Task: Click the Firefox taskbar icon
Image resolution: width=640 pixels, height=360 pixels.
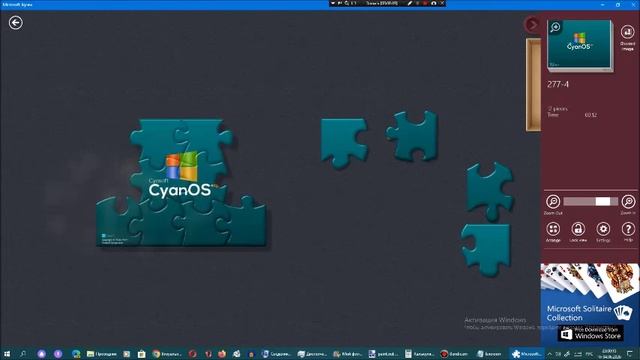Action: [222, 354]
